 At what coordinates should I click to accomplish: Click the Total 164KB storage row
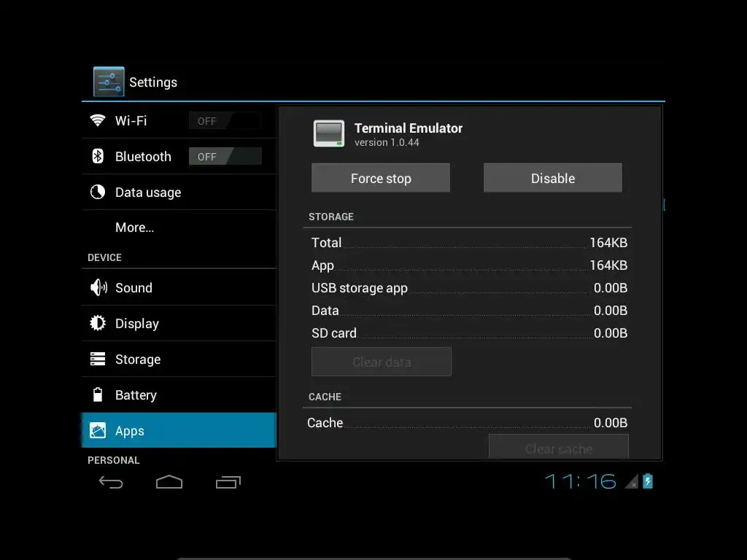coord(469,242)
